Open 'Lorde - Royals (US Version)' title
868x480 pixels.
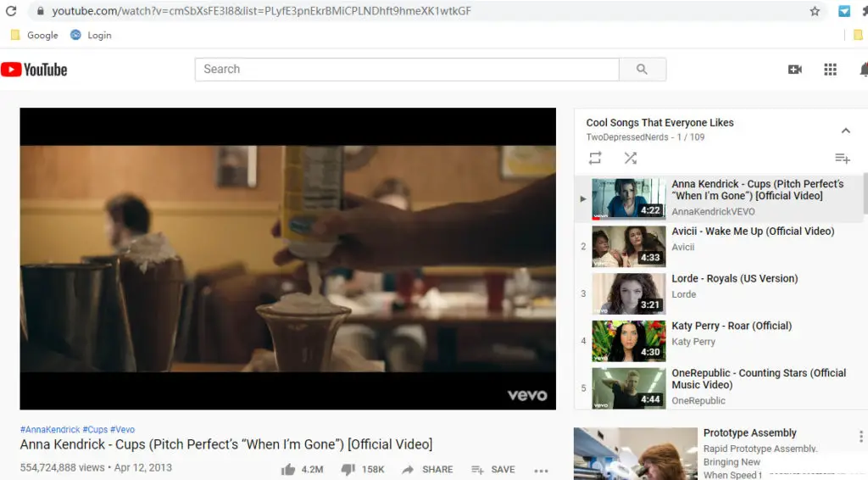[735, 278]
